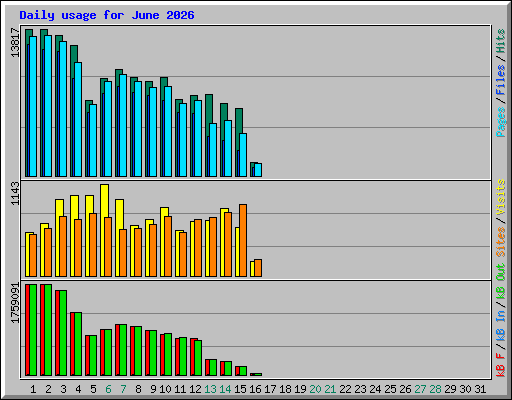Click the Sites legend label
This screenshot has height=400, width=512.
501,242
